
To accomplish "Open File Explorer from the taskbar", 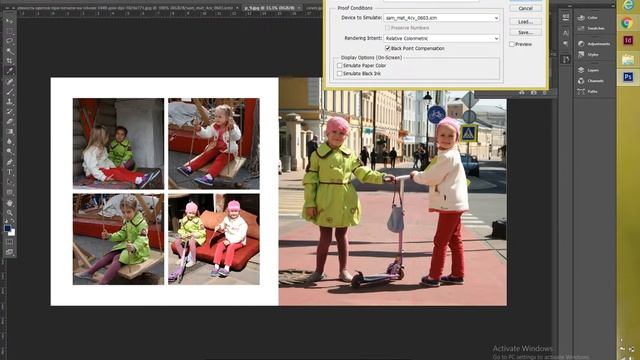I will [x=628, y=60].
